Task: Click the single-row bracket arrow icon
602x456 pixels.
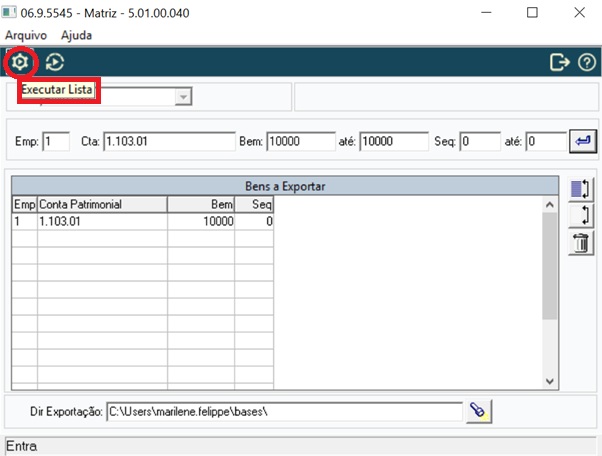Action: pyautogui.click(x=580, y=215)
